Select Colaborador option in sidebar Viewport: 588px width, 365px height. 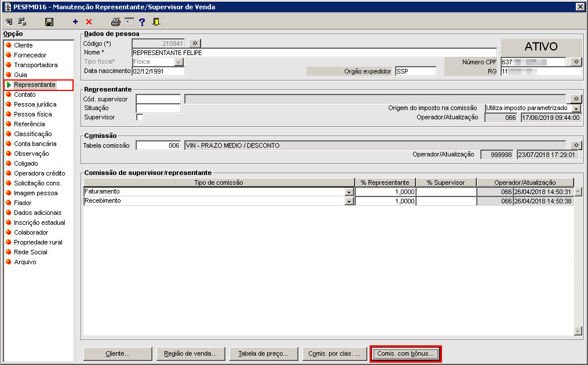point(31,232)
